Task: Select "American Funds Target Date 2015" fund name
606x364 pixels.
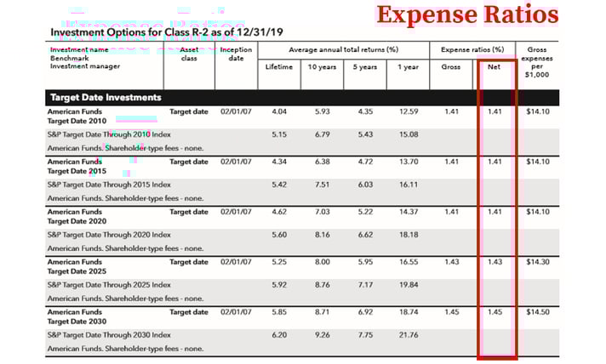Action: click(x=77, y=167)
